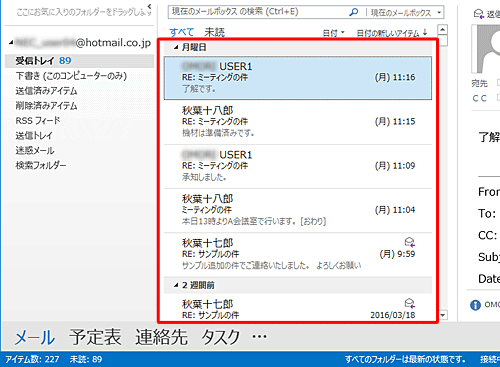
Task: Click the info icon in the reading pane
Action: tap(475, 305)
